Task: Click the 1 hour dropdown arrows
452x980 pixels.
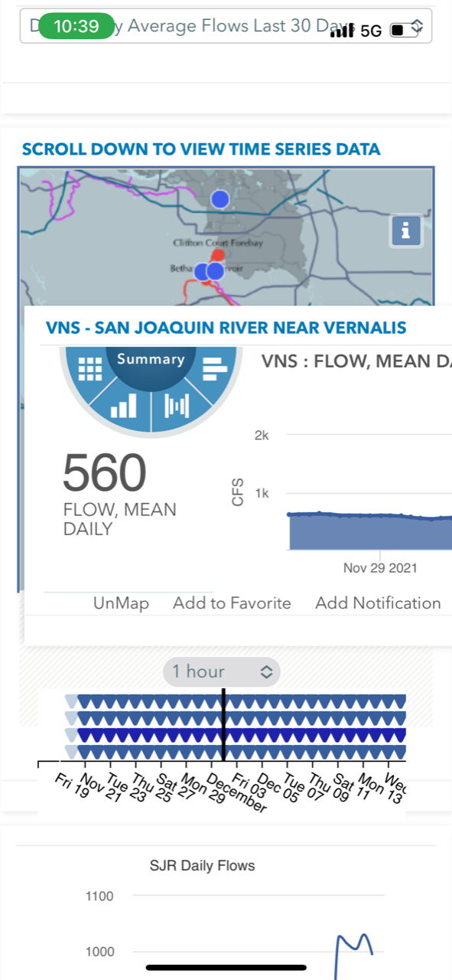Action: pyautogui.click(x=266, y=671)
